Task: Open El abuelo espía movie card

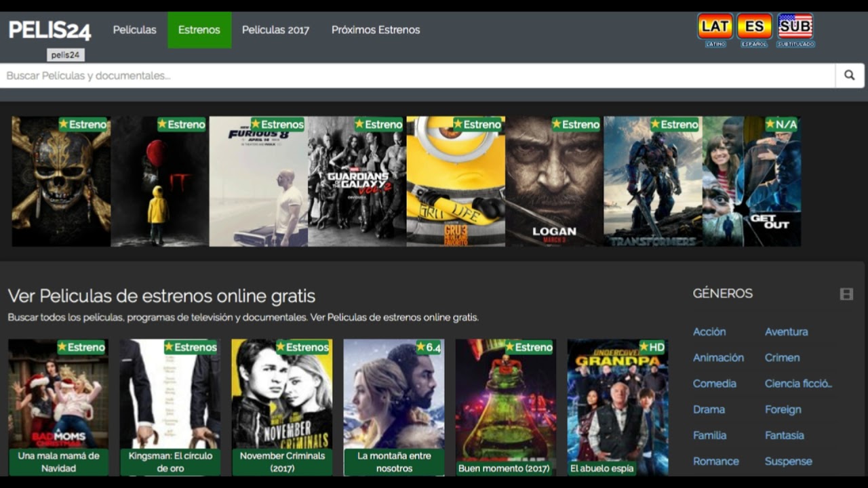Action: coord(618,407)
